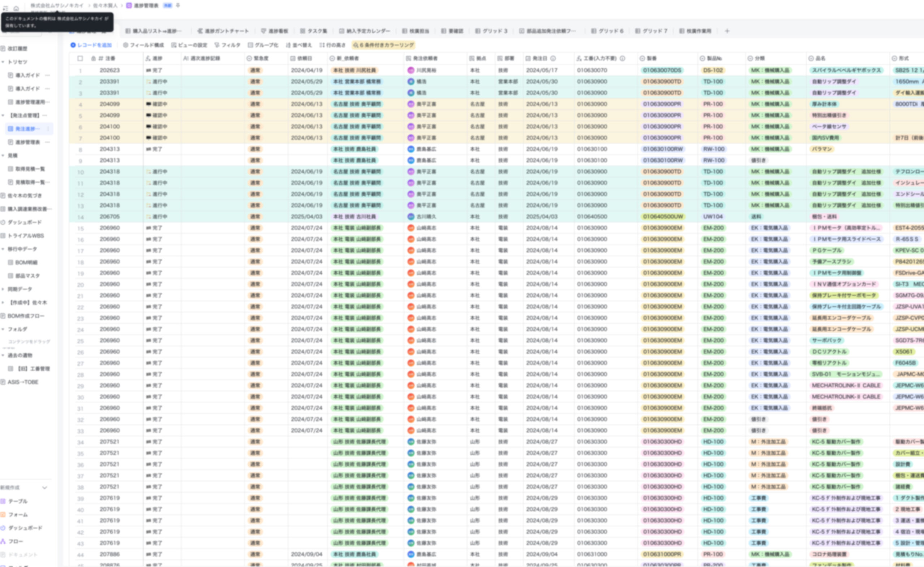Click the blue plus icon for レコードを追加

(x=73, y=45)
